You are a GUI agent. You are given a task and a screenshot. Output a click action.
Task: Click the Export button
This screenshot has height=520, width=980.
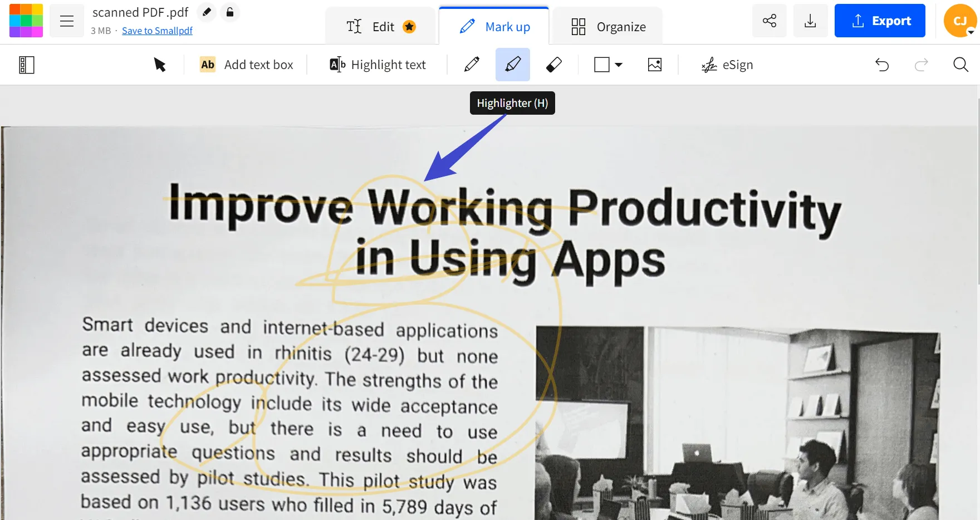tap(880, 21)
